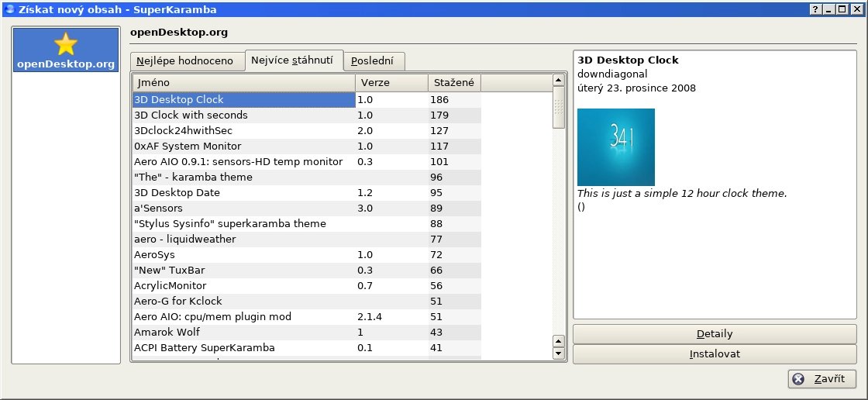This screenshot has width=868, height=400.
Task: Sort list by the Jméno column header
Action: (x=244, y=82)
